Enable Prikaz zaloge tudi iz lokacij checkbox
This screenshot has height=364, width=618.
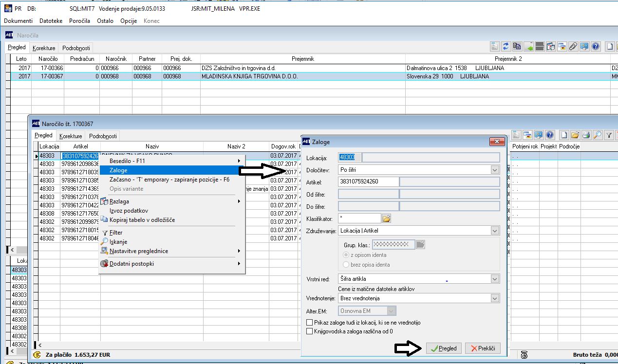(309, 323)
